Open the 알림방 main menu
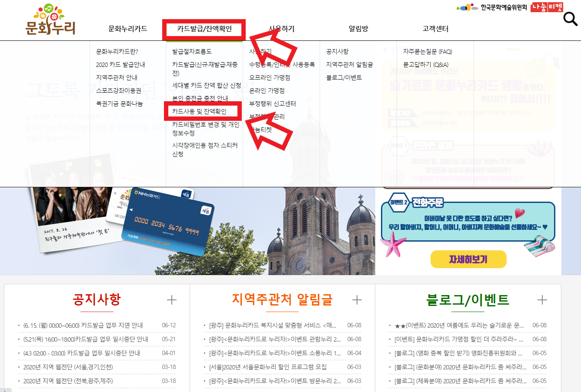The height and width of the screenshot is (392, 581). (x=358, y=29)
